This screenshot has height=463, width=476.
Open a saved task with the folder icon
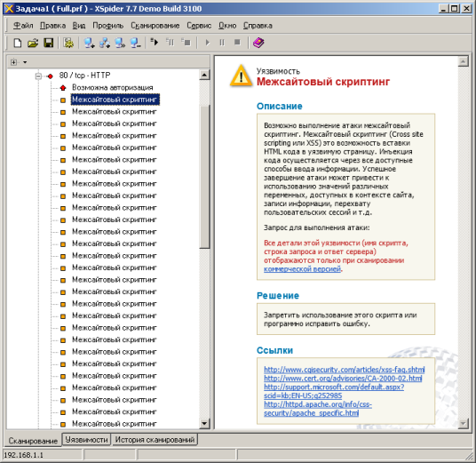click(x=33, y=43)
